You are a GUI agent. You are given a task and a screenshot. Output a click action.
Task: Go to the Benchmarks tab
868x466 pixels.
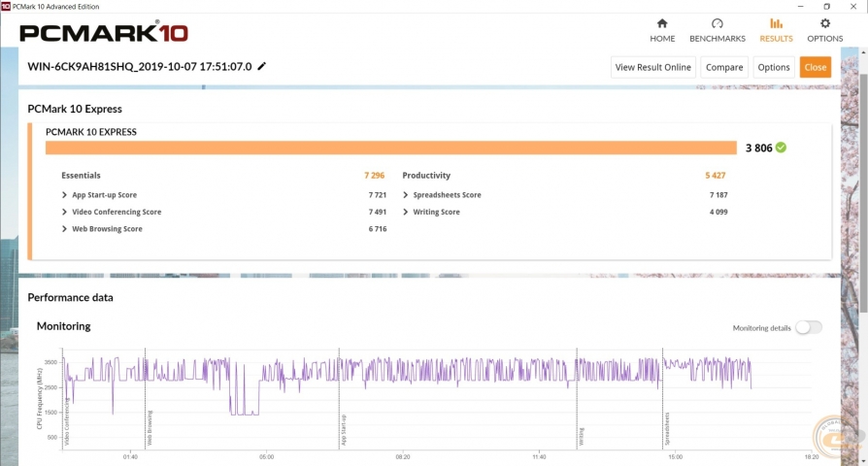click(x=717, y=30)
